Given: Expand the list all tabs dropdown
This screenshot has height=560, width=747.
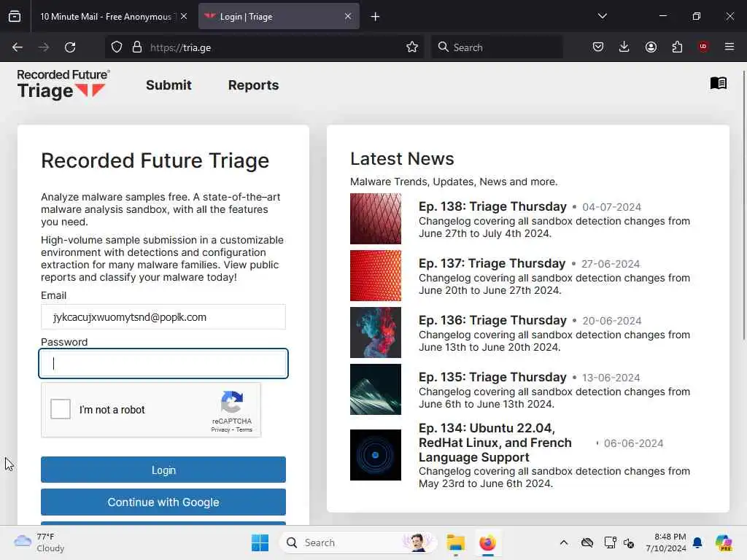Looking at the screenshot, I should click(x=603, y=16).
